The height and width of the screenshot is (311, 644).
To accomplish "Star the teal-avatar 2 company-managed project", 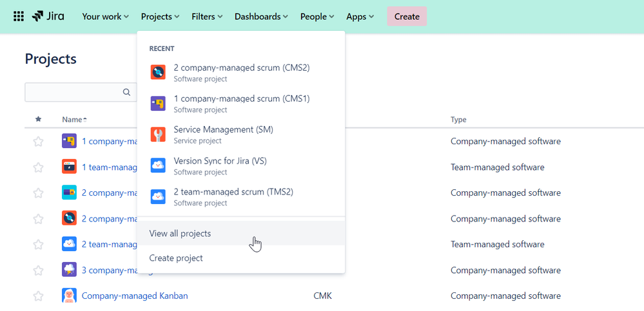I will point(38,193).
